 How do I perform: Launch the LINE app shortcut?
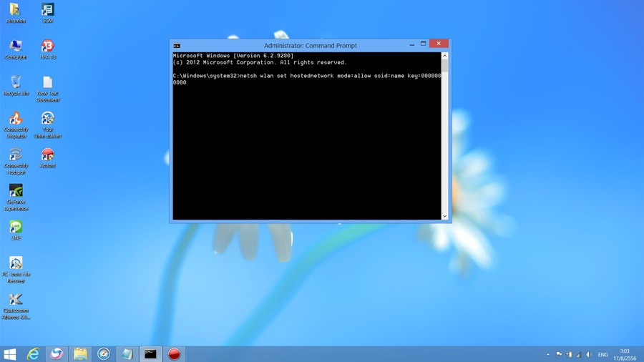point(16,230)
